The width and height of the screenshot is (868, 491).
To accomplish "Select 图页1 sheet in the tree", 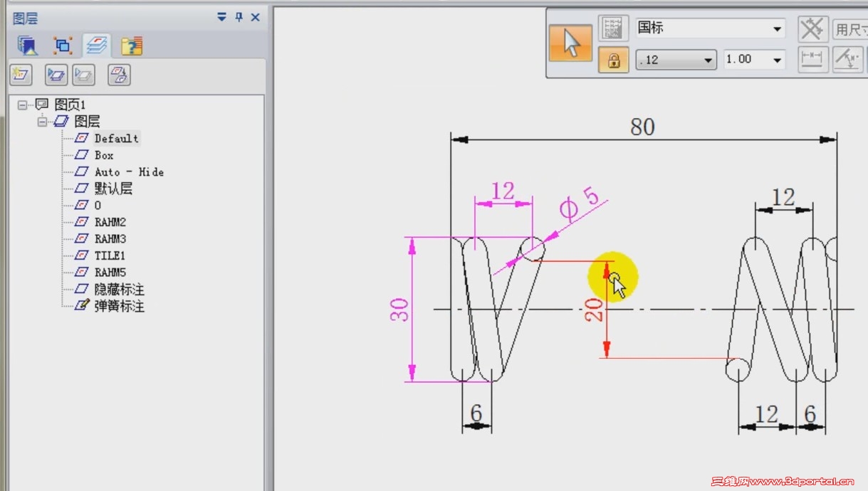I will pyautogui.click(x=70, y=105).
